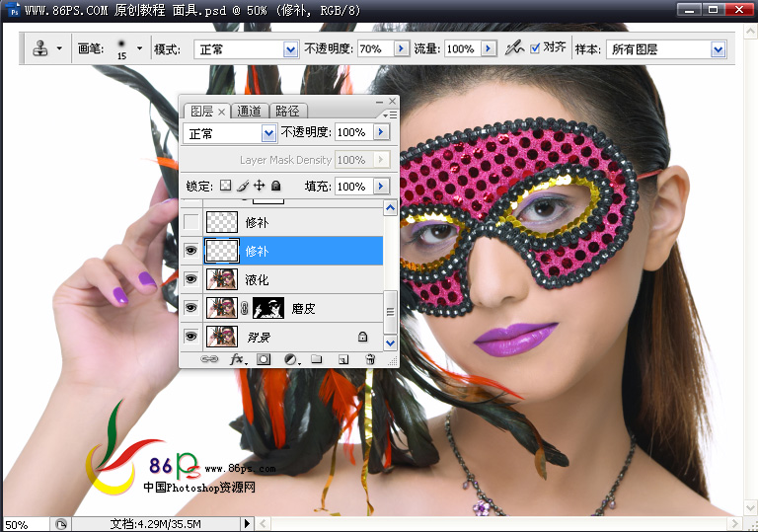The height and width of the screenshot is (532, 758).
Task: Open the 模式 blend mode dropdown
Action: 290,49
